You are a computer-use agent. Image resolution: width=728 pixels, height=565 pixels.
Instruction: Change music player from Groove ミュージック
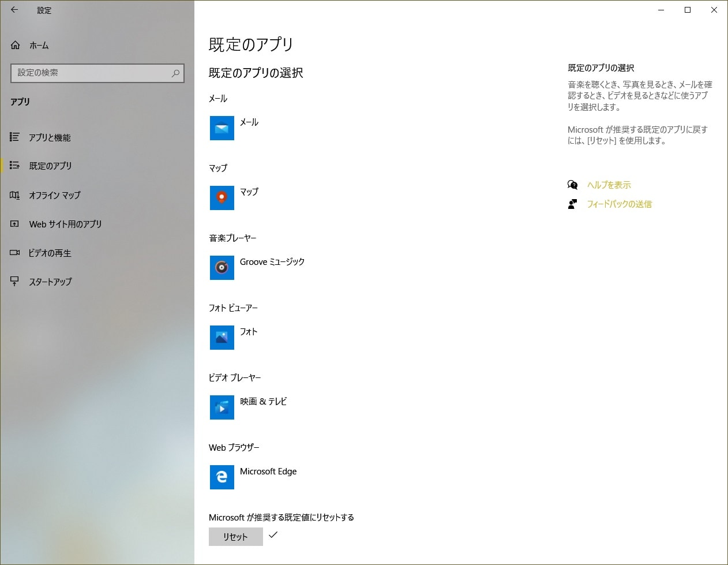click(x=272, y=262)
